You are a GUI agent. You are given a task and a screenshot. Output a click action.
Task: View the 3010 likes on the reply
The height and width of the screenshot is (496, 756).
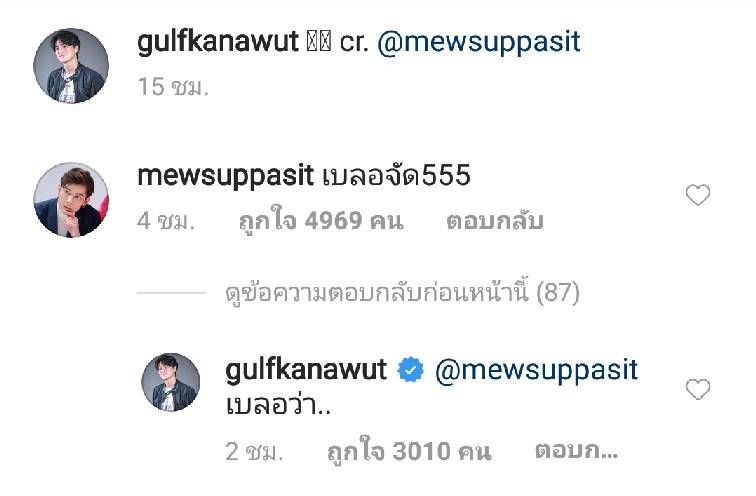[x=409, y=451]
